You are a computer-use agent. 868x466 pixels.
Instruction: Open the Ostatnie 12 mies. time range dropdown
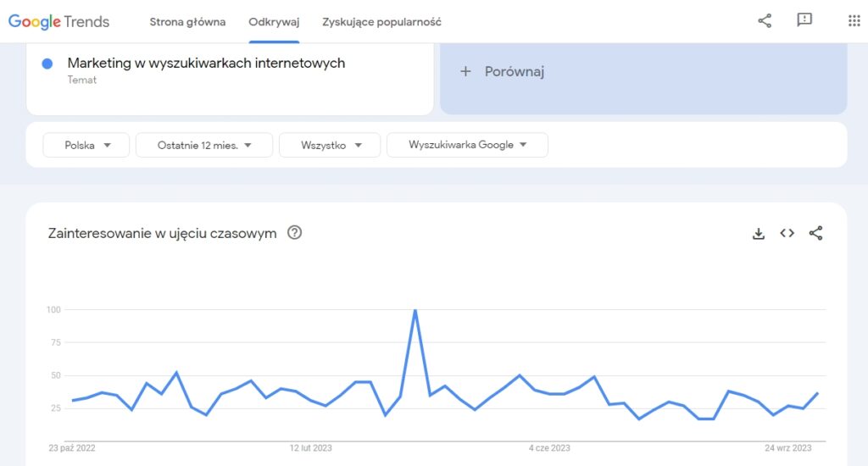204,145
